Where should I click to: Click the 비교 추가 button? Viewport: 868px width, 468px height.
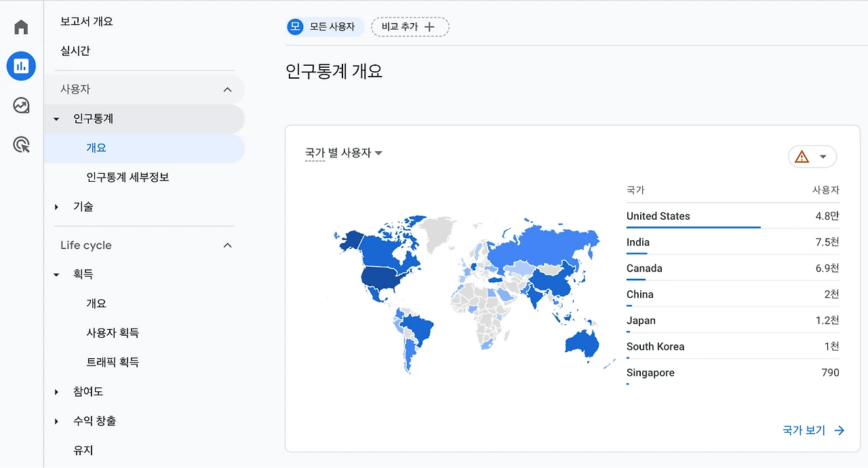tap(410, 27)
